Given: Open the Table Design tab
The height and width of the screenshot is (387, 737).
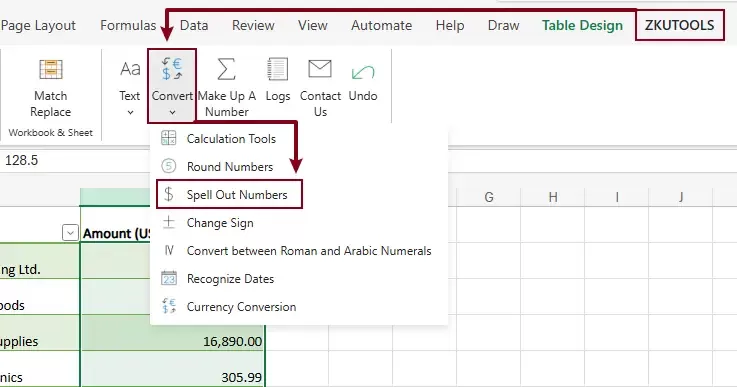Looking at the screenshot, I should point(582,25).
